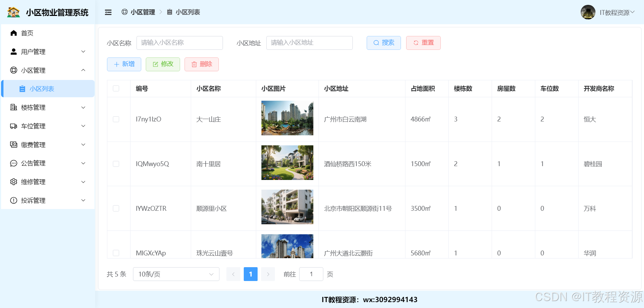Go to previous page arrow
This screenshot has height=308, width=644.
[233, 274]
